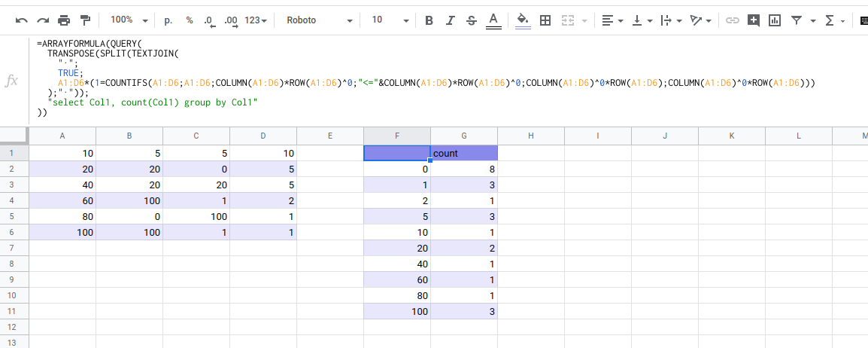Image resolution: width=868 pixels, height=348 pixels.
Task: Toggle bold formatting
Action: click(429, 20)
